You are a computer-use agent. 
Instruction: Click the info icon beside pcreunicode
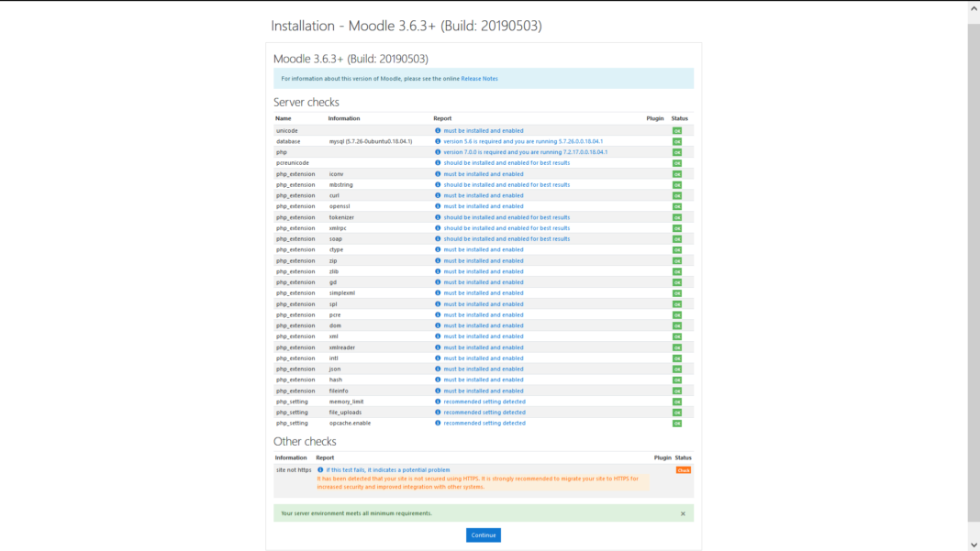pyautogui.click(x=437, y=162)
